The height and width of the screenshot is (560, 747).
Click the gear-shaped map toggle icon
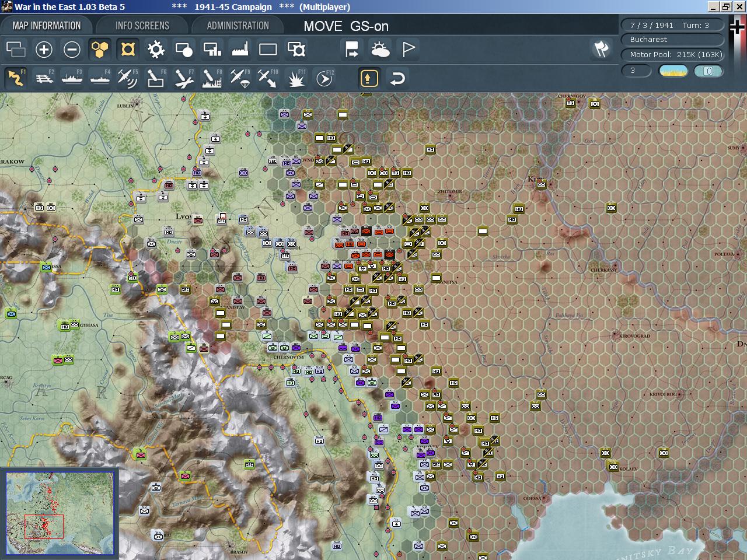tap(156, 50)
